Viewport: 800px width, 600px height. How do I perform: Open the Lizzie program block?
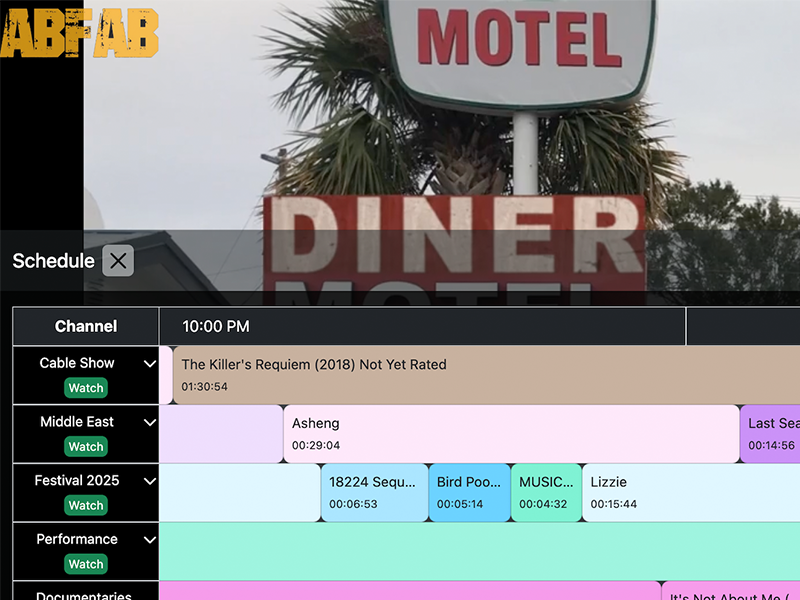[x=691, y=492]
